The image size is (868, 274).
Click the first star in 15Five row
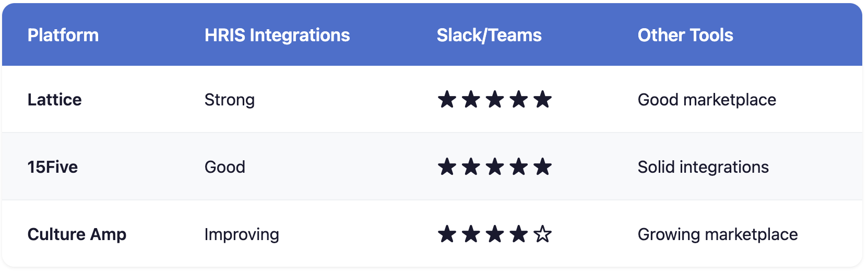(447, 166)
